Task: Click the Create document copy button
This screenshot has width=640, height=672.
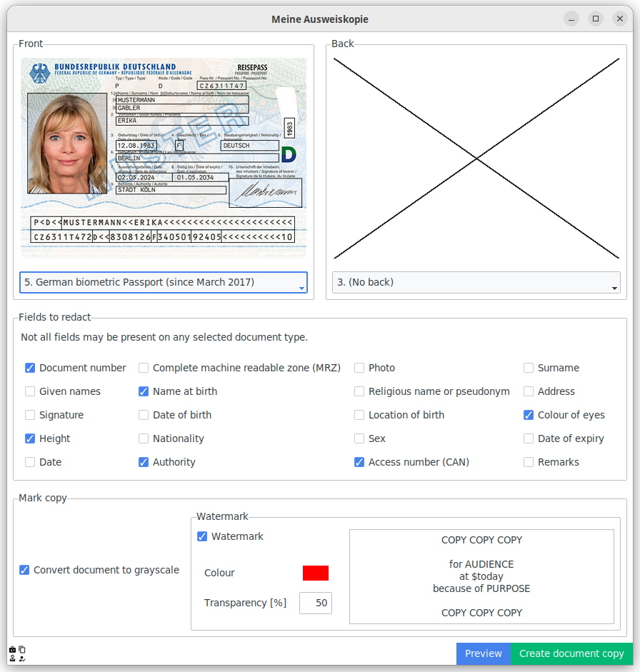Action: click(572, 653)
